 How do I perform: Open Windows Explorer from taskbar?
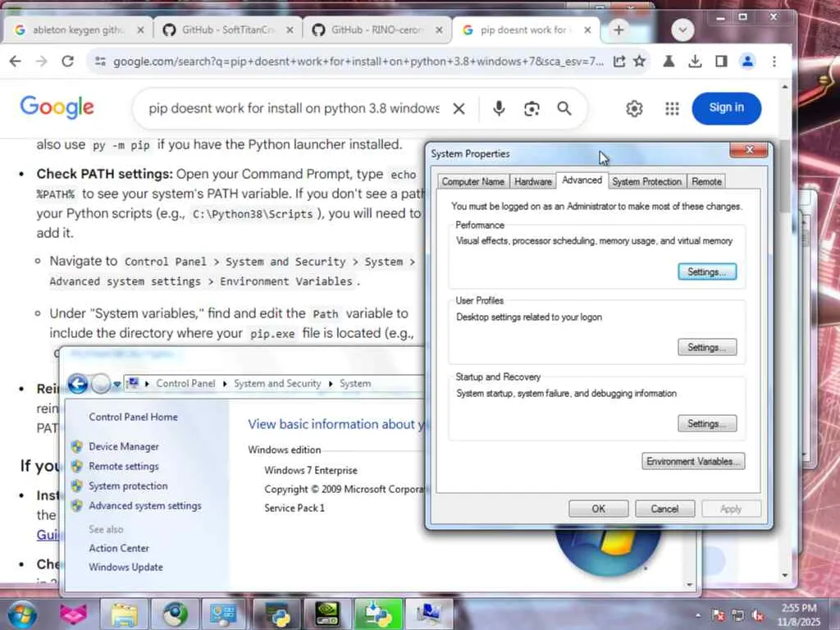pos(125,614)
